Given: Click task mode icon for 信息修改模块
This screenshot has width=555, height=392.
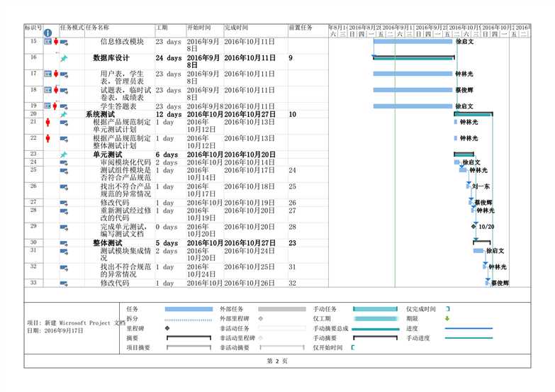Looking at the screenshot, I should point(64,42).
